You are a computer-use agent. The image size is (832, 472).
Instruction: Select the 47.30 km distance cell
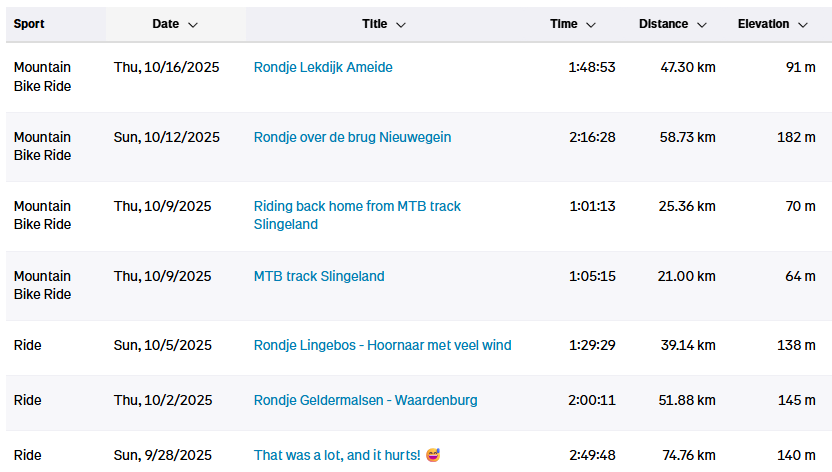pyautogui.click(x=688, y=67)
